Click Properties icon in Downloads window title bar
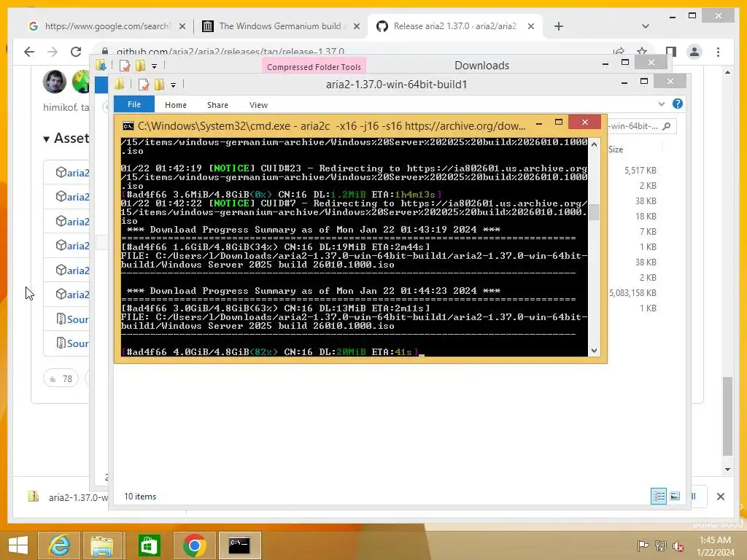Screen dimensions: 747x560 (125, 65)
